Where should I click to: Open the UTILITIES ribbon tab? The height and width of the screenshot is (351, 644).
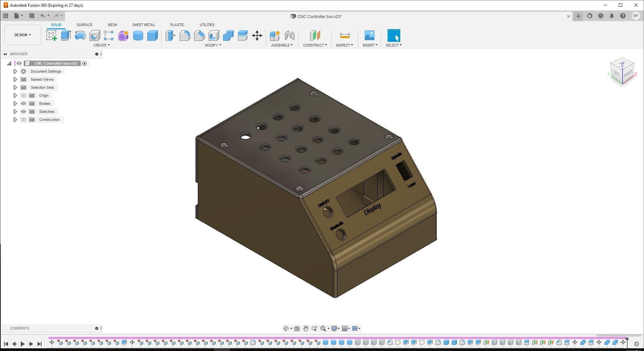pyautogui.click(x=207, y=24)
